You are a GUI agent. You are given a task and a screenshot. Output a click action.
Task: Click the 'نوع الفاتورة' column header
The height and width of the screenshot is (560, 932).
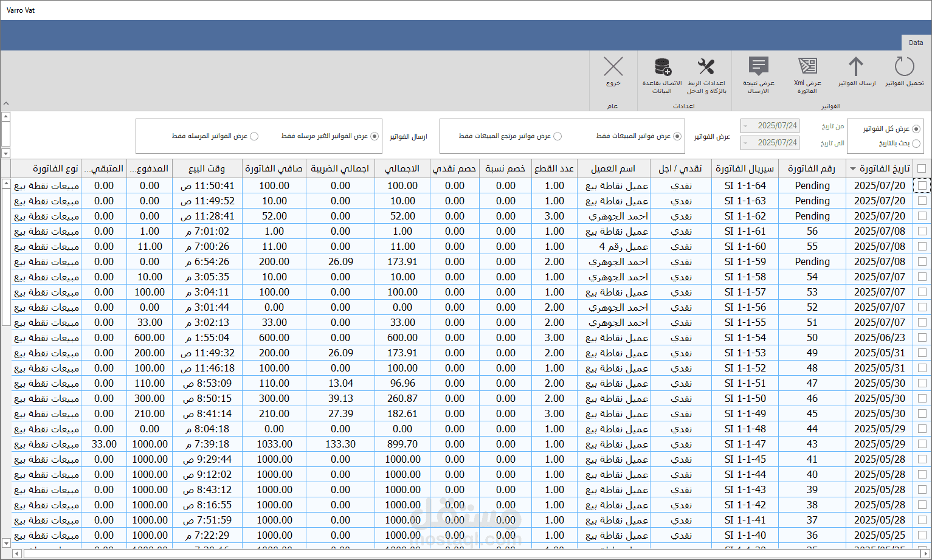point(46,168)
